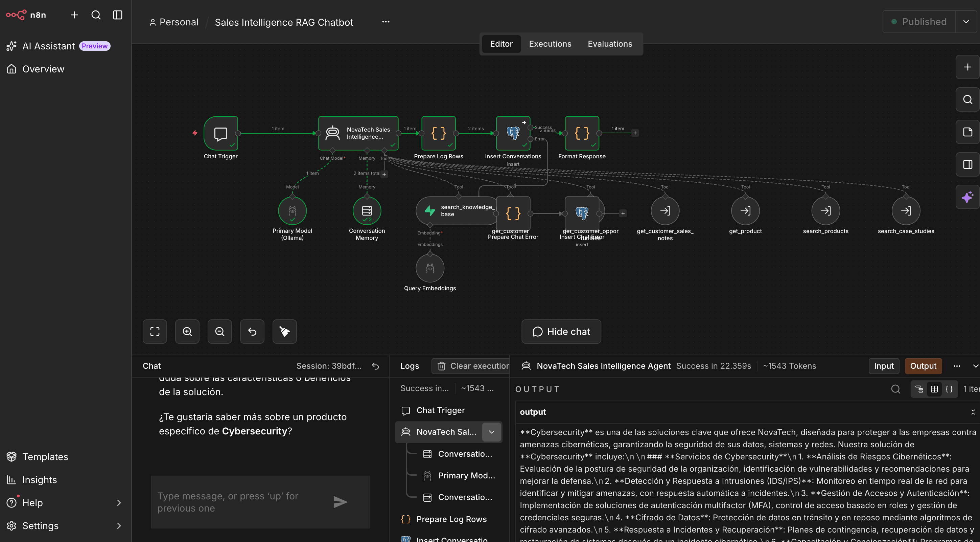Select the NovaTech Sales Intelligence agent node

358,133
